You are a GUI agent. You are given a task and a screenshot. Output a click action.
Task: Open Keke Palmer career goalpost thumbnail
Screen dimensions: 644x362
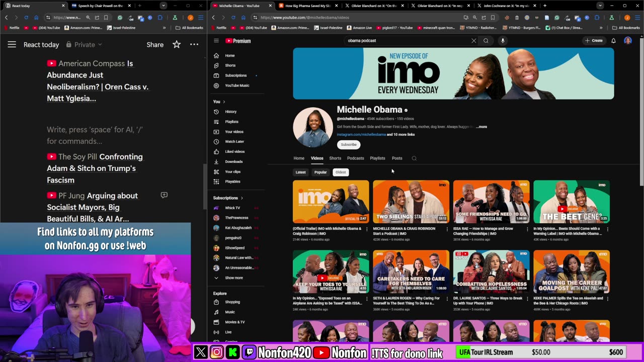coord(572,271)
